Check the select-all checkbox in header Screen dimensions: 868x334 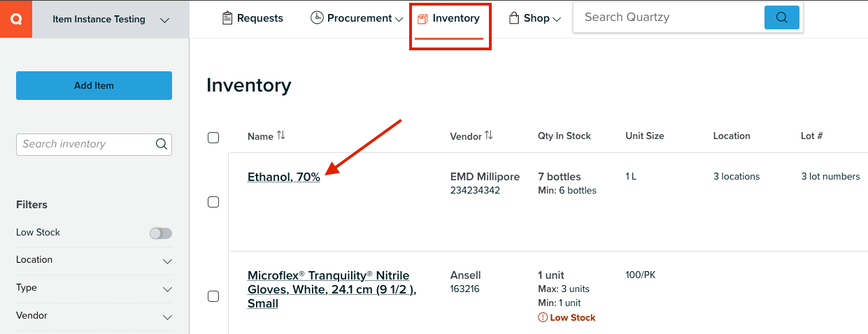(x=213, y=138)
